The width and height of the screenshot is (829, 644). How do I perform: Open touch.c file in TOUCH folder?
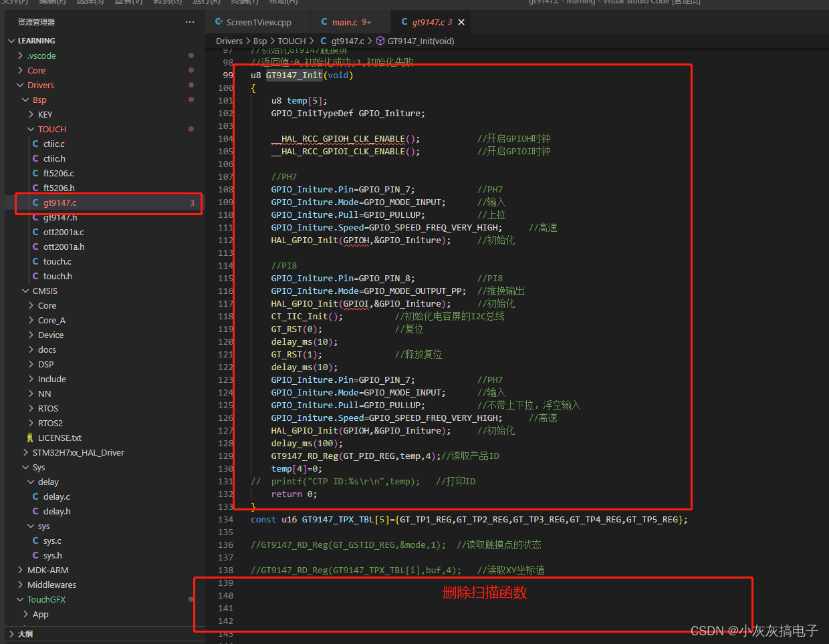tap(57, 261)
